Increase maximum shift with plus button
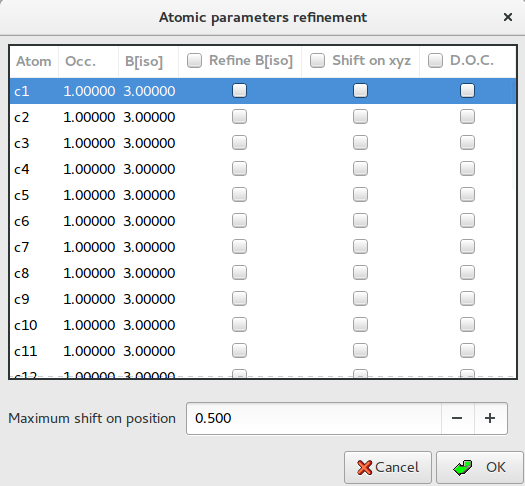The width and height of the screenshot is (525, 486). (x=490, y=418)
